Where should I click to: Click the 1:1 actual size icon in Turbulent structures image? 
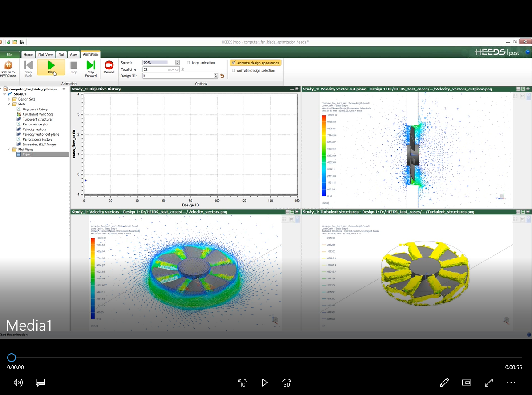point(523,219)
